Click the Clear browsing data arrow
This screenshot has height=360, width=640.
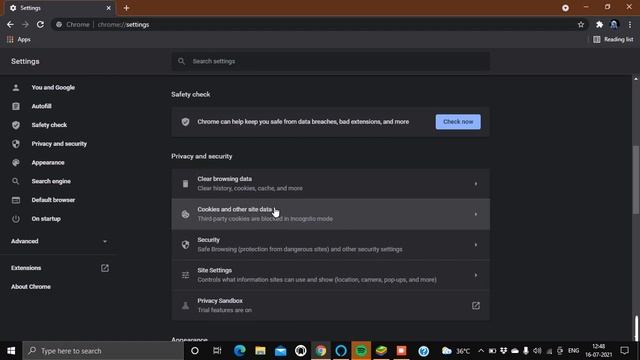(x=476, y=184)
